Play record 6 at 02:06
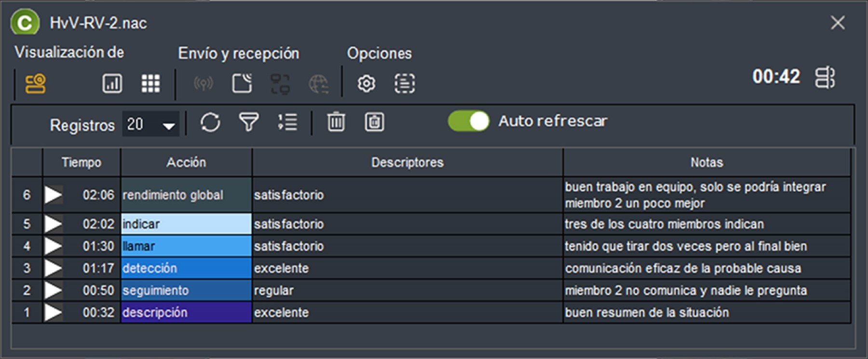Image resolution: width=868 pixels, height=359 pixels. coord(53,195)
